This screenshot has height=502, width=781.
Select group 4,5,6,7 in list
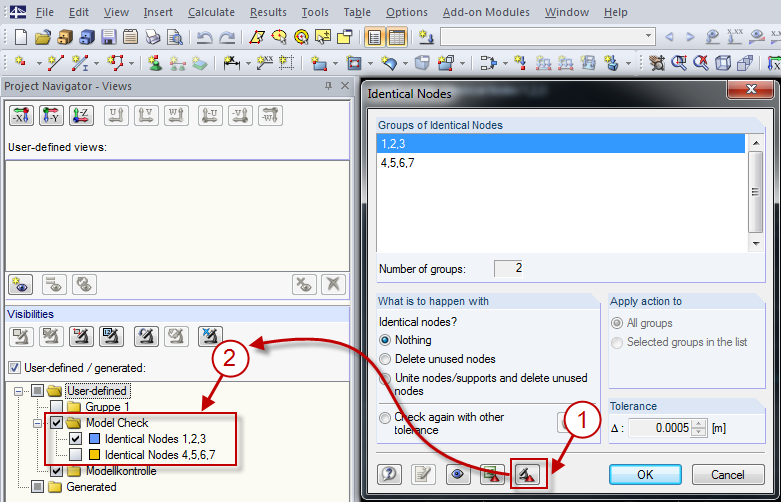(561, 163)
